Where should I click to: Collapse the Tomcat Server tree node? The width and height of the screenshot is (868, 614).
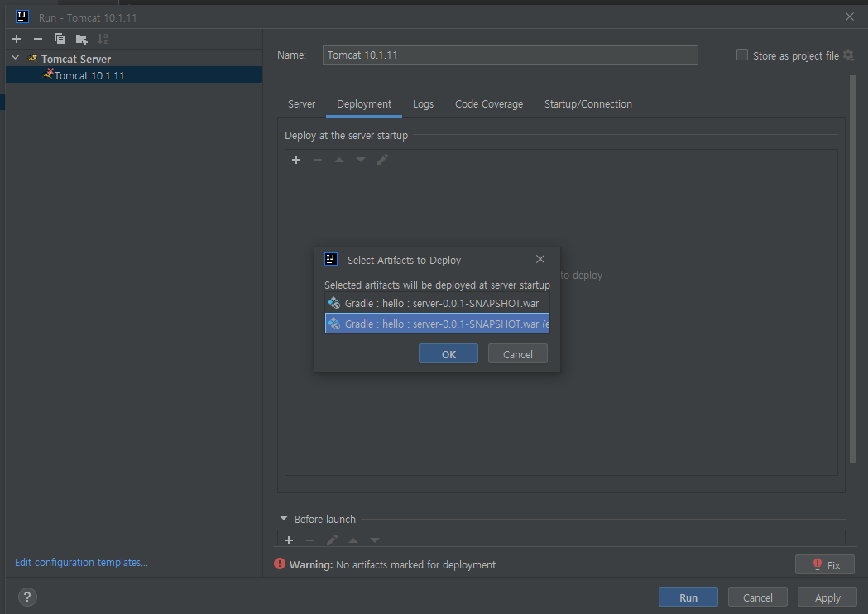[x=16, y=58]
